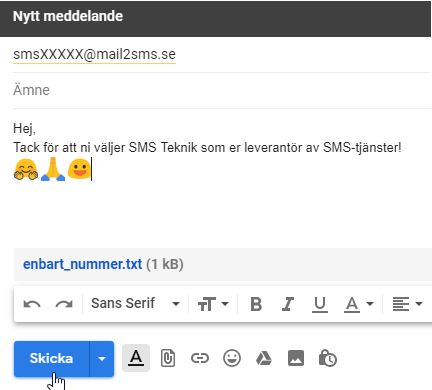Open the enbart_nummer.txt attachment link

coord(82,264)
